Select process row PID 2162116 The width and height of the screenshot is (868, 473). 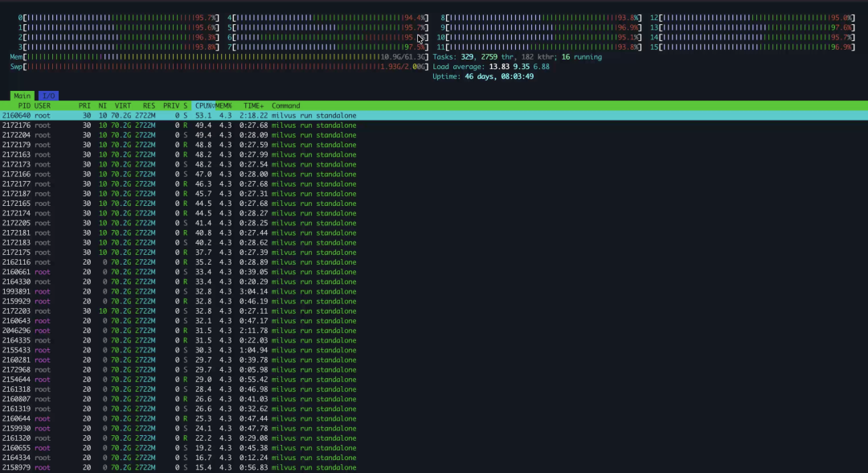(434, 262)
